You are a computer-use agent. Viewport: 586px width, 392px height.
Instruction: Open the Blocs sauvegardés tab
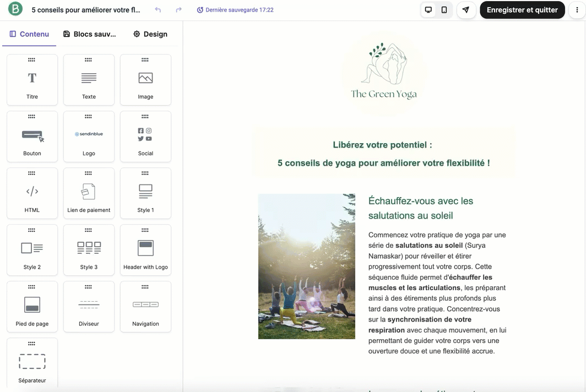[90, 34]
